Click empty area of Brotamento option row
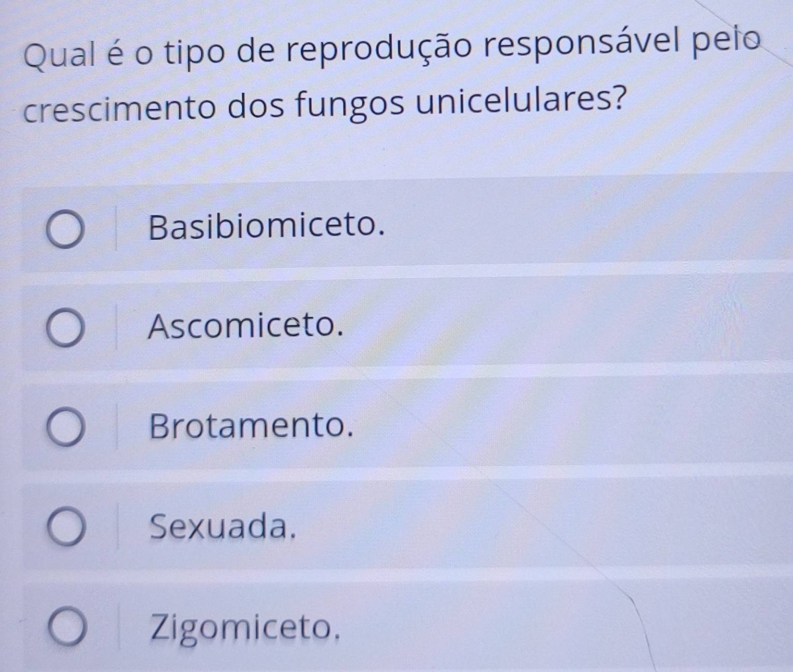This screenshot has width=793, height=672. pyautogui.click(x=569, y=422)
